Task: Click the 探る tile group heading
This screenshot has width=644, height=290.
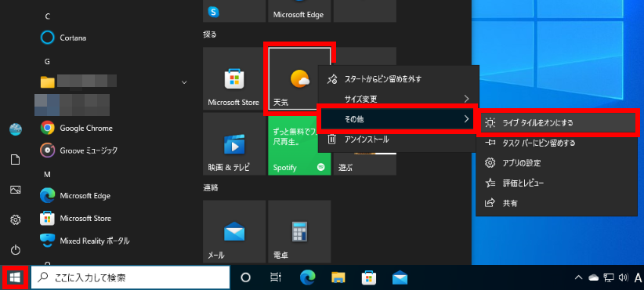Action: pos(210,34)
